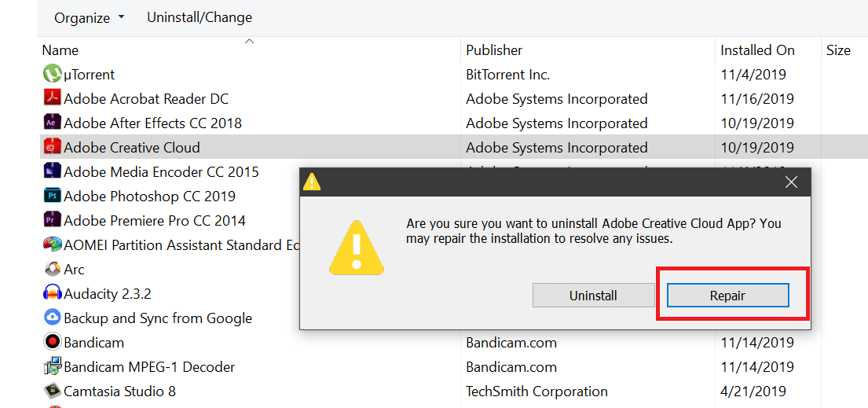
Task: Click the µTorrent program icon
Action: tap(52, 75)
